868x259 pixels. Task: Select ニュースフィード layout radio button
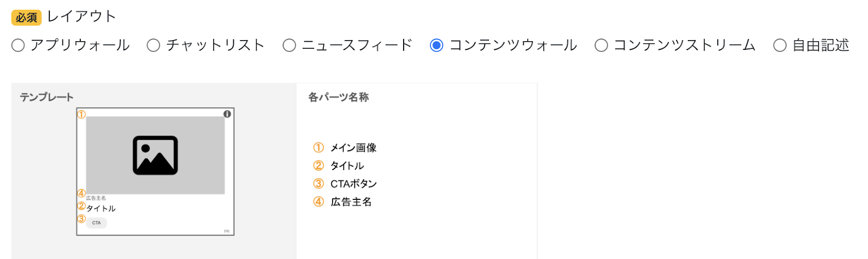tap(289, 46)
